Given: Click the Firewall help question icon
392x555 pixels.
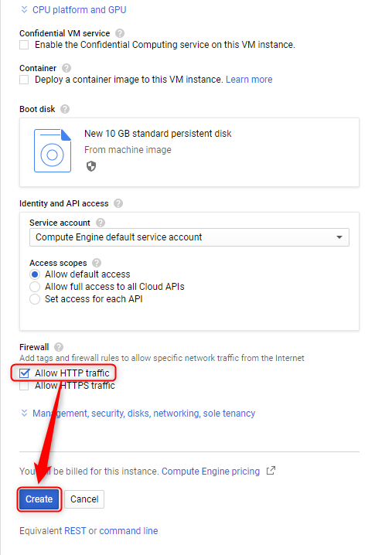Looking at the screenshot, I should (59, 347).
